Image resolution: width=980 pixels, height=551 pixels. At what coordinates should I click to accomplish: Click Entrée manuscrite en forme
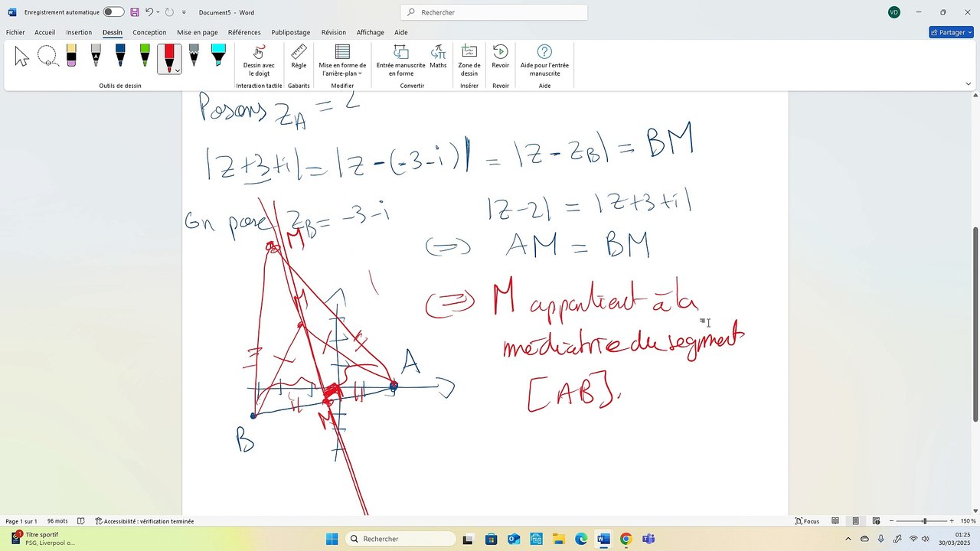[x=400, y=60]
